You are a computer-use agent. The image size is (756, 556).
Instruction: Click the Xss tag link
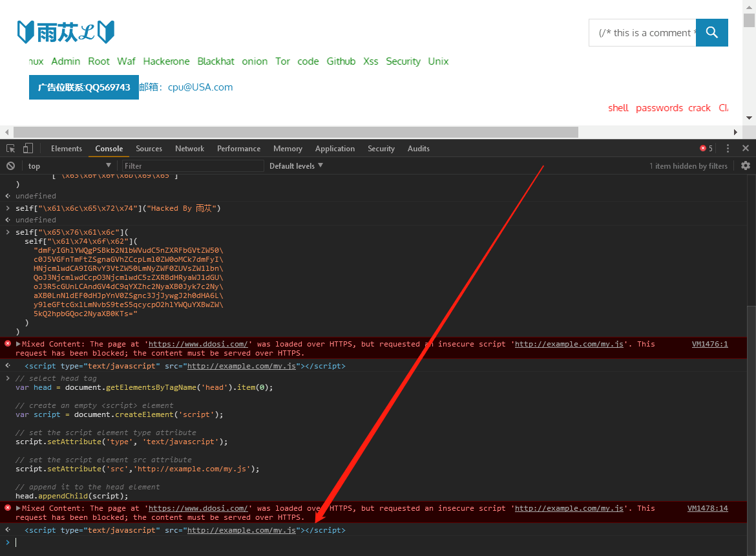coord(371,61)
